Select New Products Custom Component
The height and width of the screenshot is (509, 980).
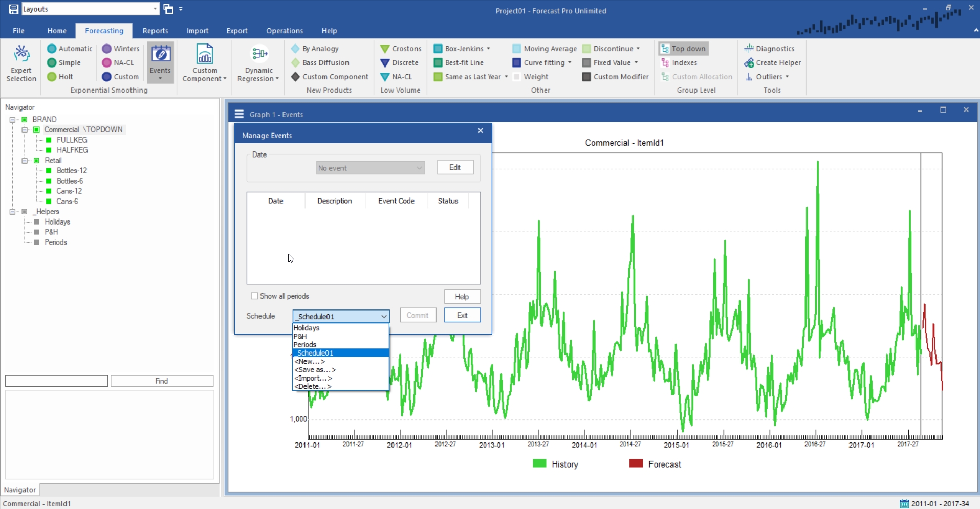[330, 77]
